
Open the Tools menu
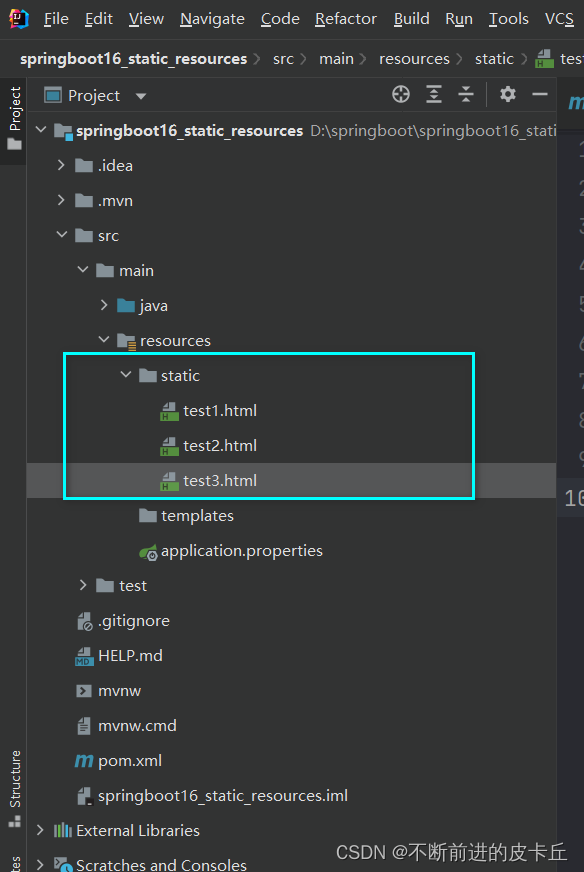(508, 19)
